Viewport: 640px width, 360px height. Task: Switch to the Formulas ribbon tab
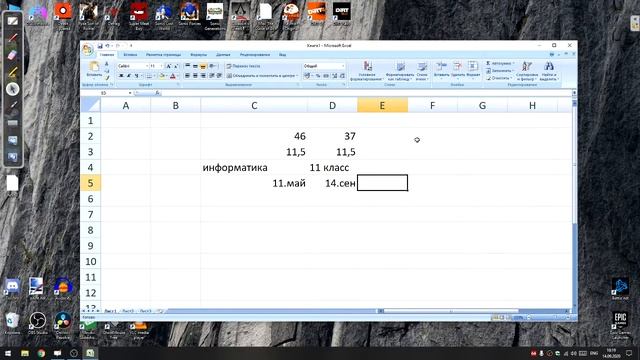[x=198, y=55]
